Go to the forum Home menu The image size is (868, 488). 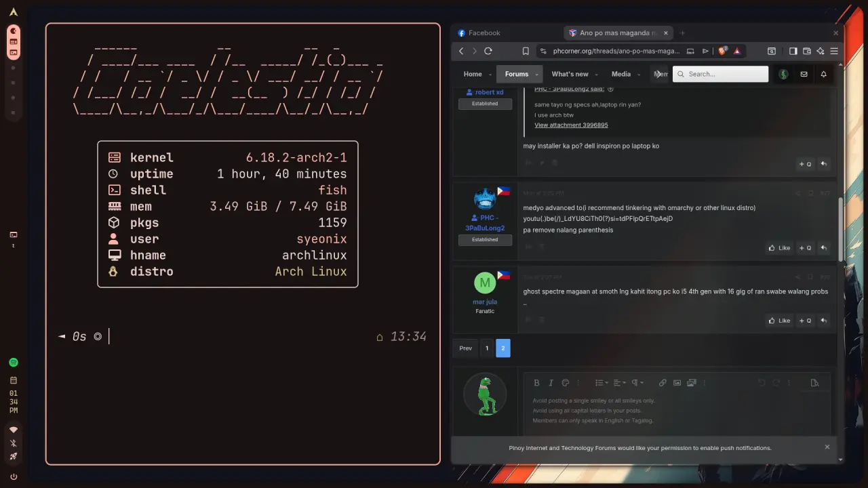point(473,74)
